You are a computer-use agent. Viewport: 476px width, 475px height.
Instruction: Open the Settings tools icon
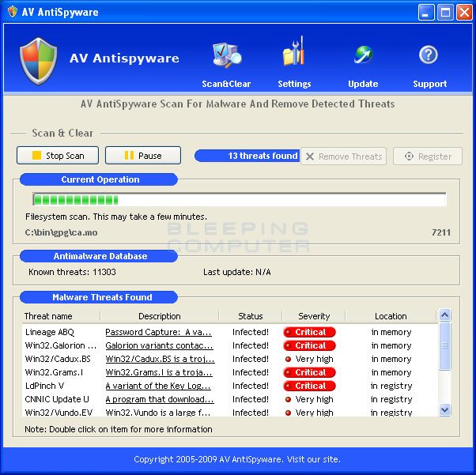tap(293, 51)
